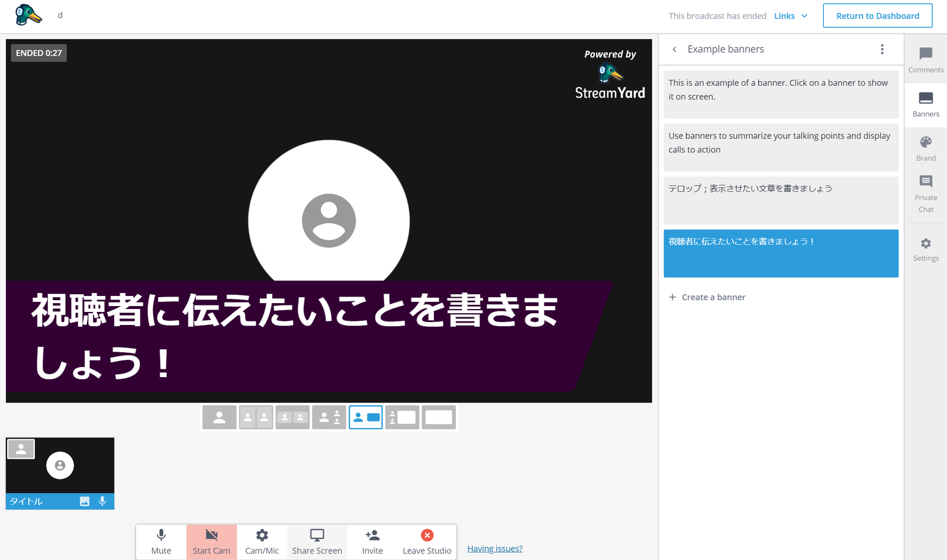Viewport: 947px width, 560px height.
Task: Open Example banners three-dot menu
Action: (882, 49)
